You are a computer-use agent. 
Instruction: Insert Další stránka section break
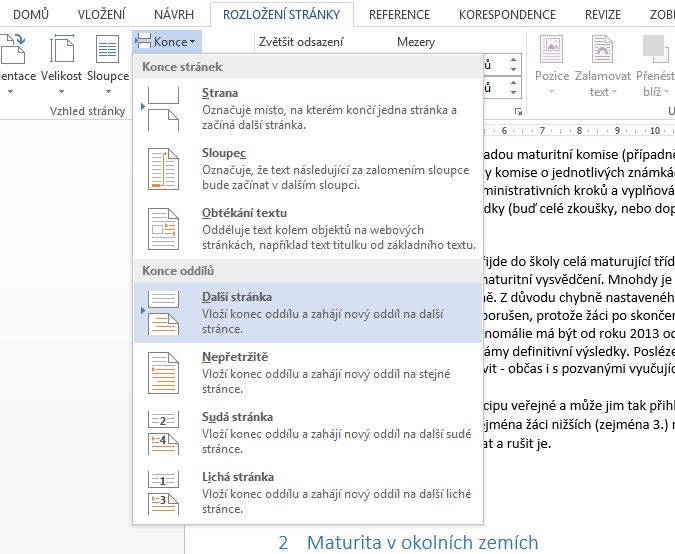308,313
